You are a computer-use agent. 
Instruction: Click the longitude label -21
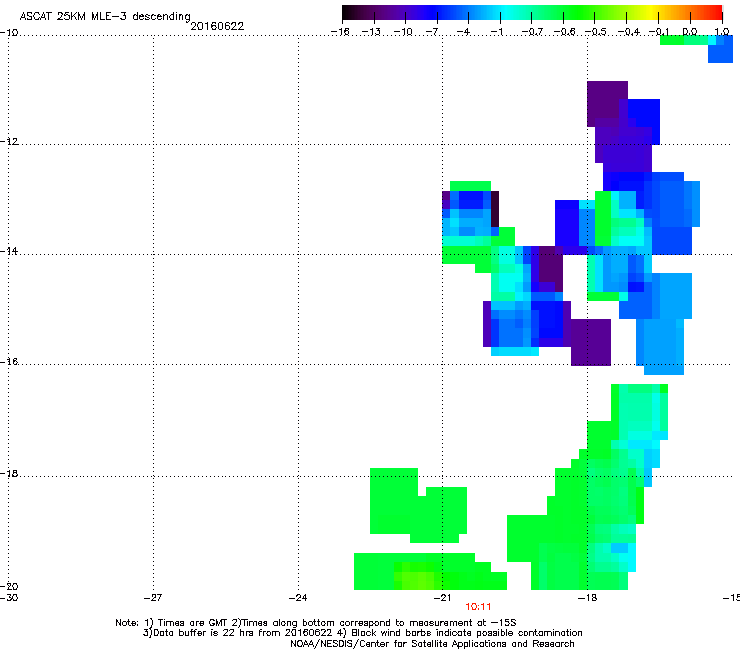click(442, 598)
